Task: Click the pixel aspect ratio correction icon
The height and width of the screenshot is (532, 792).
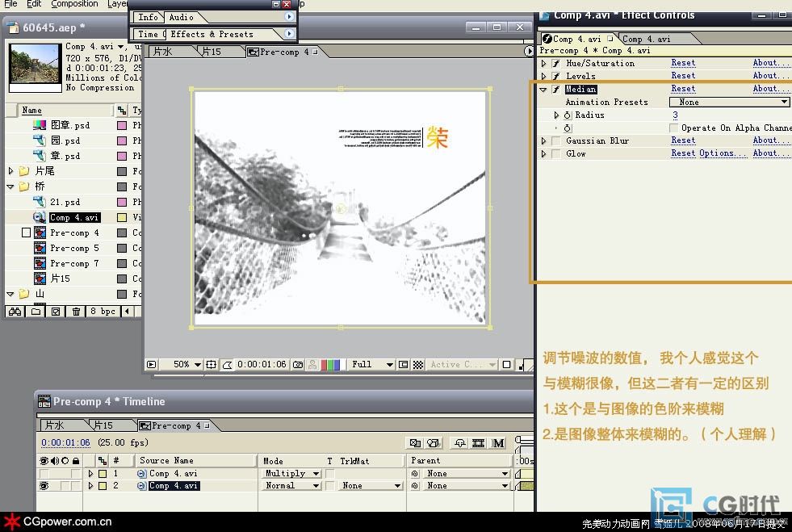Action: (x=507, y=364)
